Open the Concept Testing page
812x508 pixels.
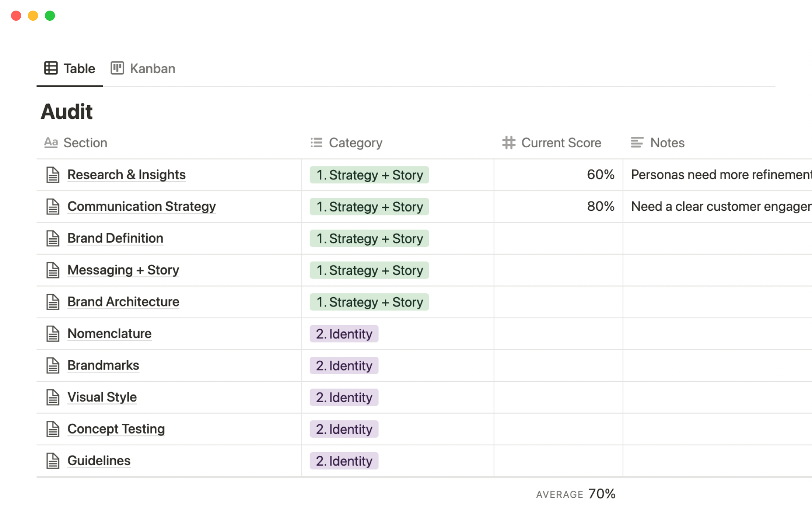pos(116,429)
